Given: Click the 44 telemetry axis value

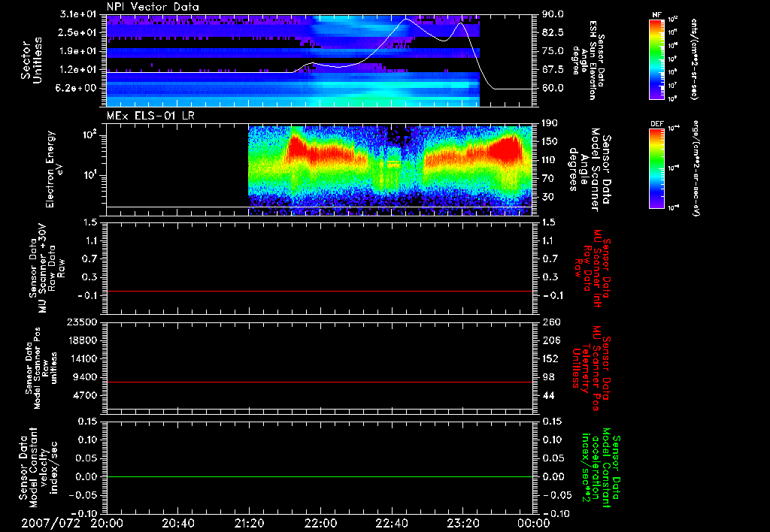Looking at the screenshot, I should coord(548,395).
